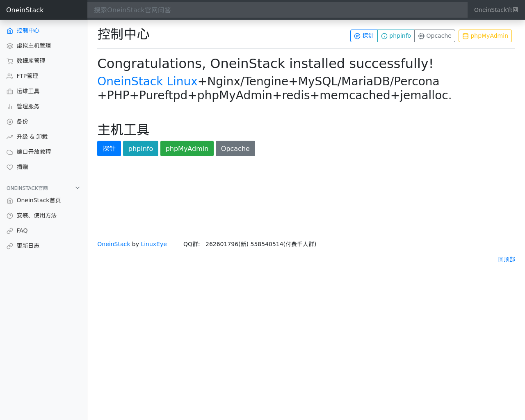
Task: Focus the 搜索OneinStack官网问答 search field
Action: pos(277,10)
